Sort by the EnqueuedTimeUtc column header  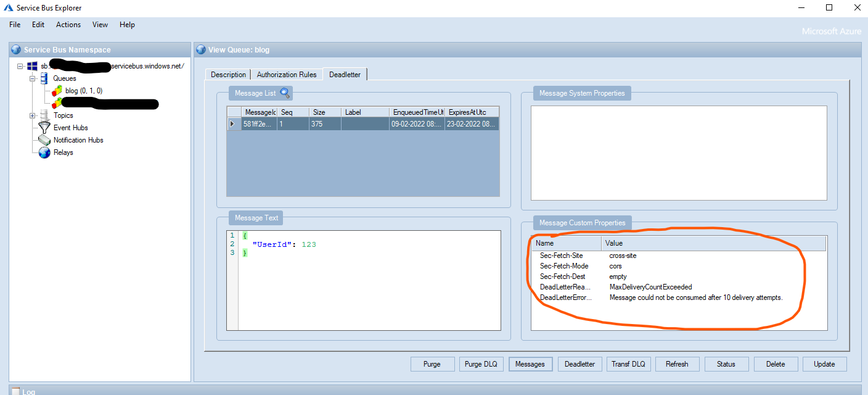coord(417,112)
